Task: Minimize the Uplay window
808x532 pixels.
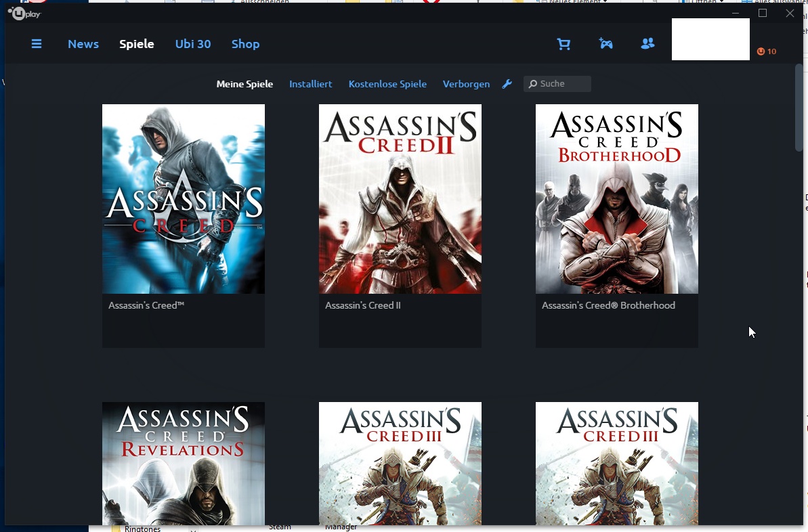Action: (x=736, y=14)
